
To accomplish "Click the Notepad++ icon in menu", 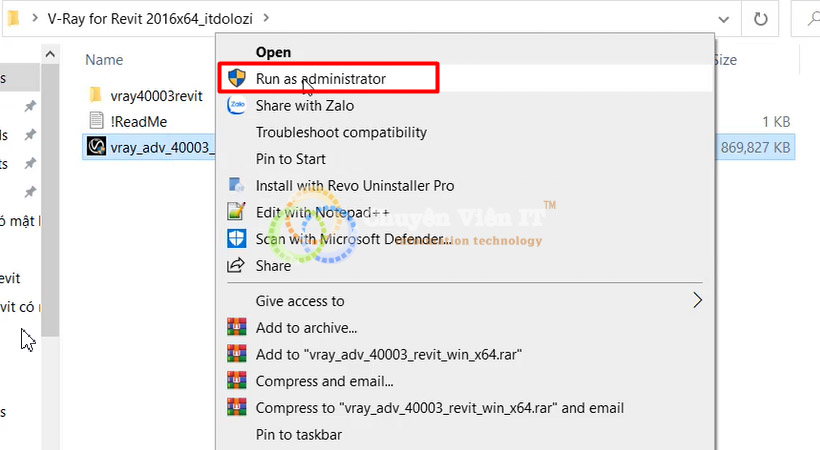I will pos(237,212).
